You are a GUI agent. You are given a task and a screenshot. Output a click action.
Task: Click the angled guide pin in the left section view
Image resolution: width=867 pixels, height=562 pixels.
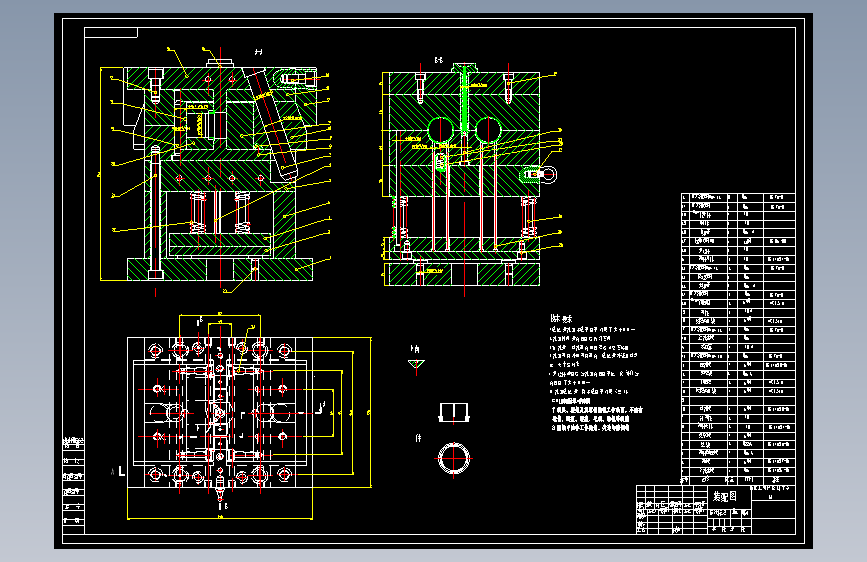(270, 124)
